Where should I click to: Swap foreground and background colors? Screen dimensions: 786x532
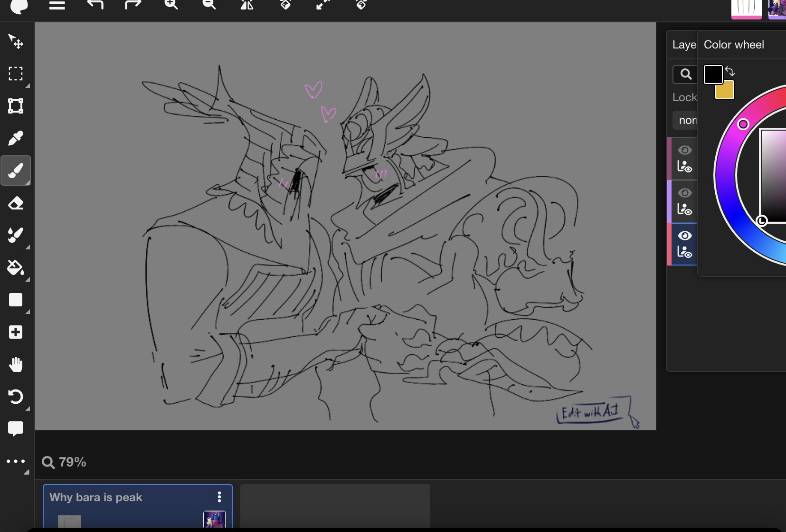[x=730, y=72]
